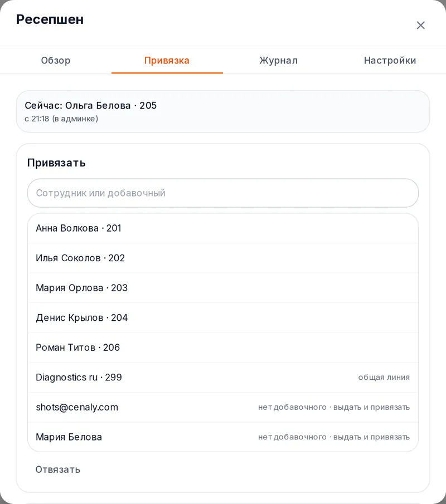Viewport: 446px width, 504px height.
Task: Select Анна Волкова · 201
Action: [x=223, y=228]
